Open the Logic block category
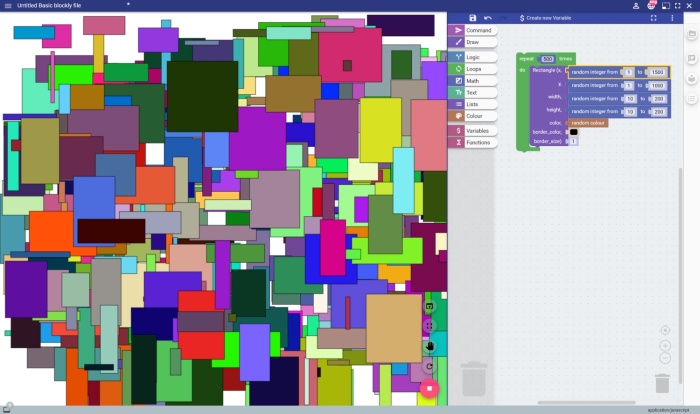The image size is (700, 414). tap(473, 57)
